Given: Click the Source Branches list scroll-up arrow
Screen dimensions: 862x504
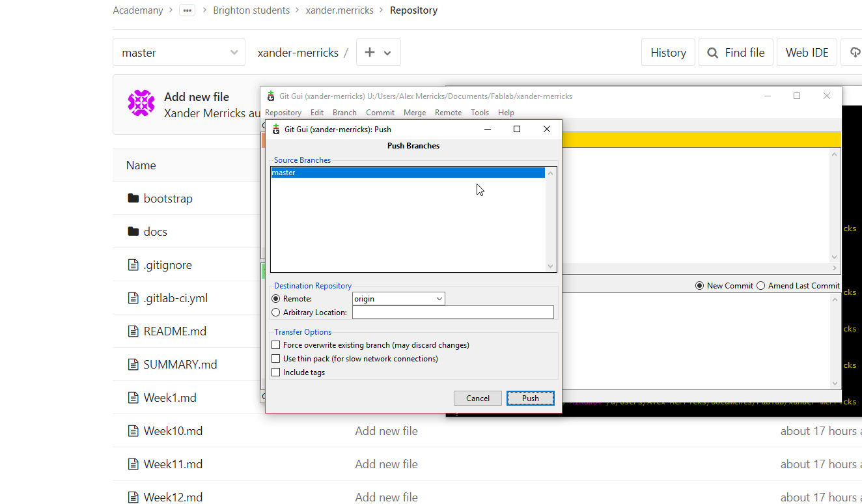Looking at the screenshot, I should click(551, 173).
